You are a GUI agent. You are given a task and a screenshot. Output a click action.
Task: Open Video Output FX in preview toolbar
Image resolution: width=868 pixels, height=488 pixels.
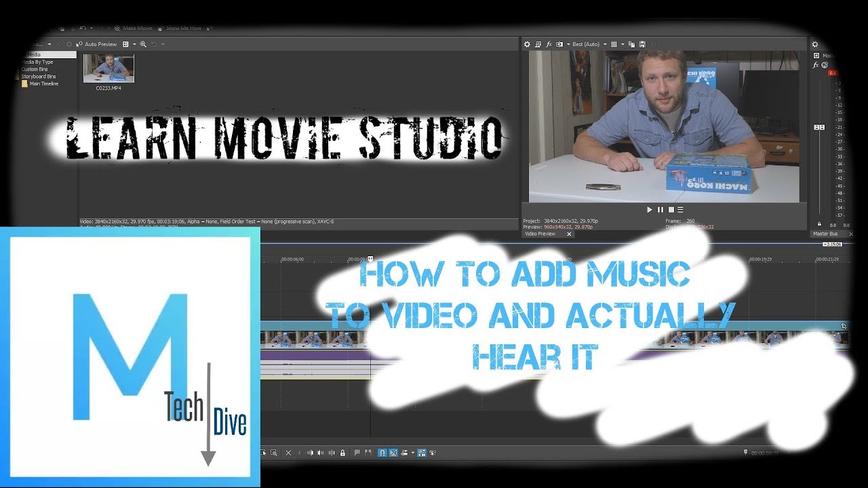(549, 44)
